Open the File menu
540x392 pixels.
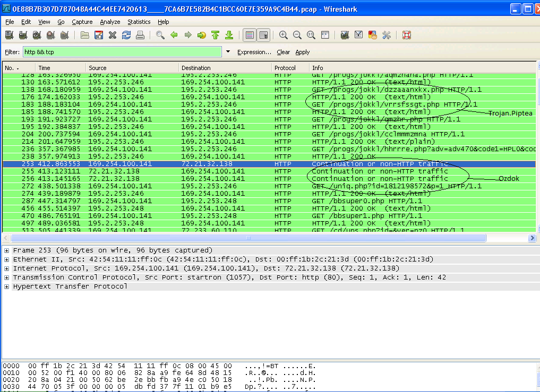click(x=10, y=22)
